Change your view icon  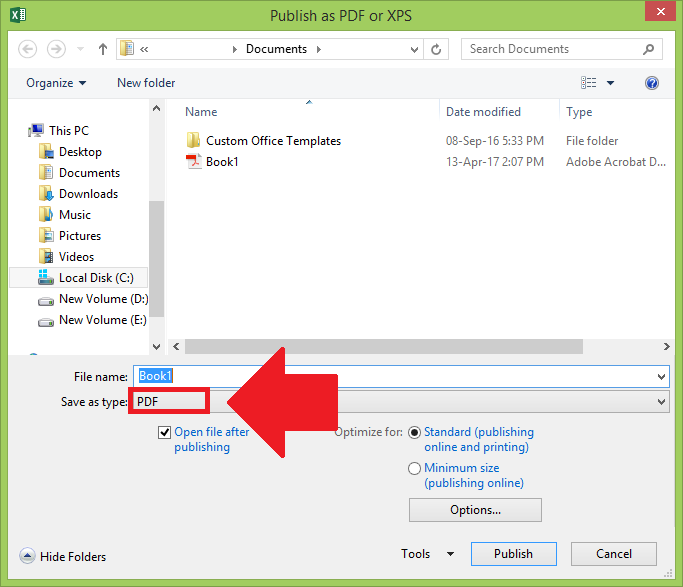click(x=588, y=83)
